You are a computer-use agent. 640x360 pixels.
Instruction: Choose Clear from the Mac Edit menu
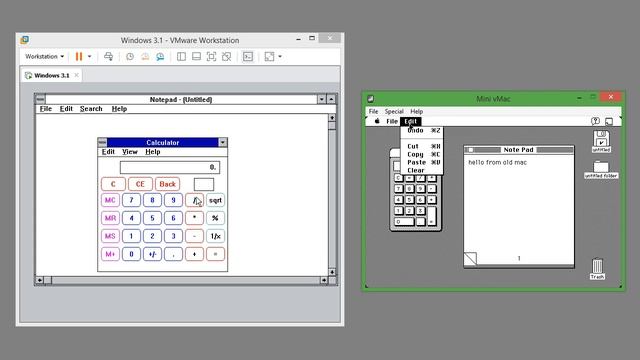(x=422, y=170)
